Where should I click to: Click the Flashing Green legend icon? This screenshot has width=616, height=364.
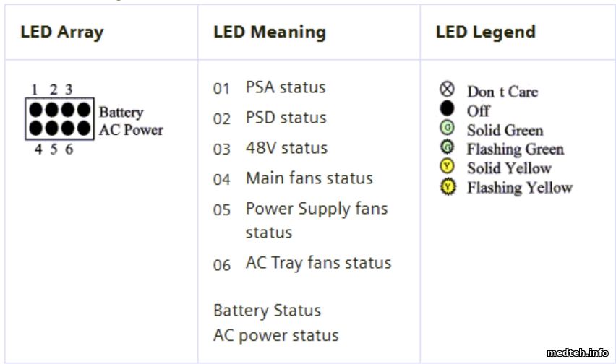pos(448,148)
